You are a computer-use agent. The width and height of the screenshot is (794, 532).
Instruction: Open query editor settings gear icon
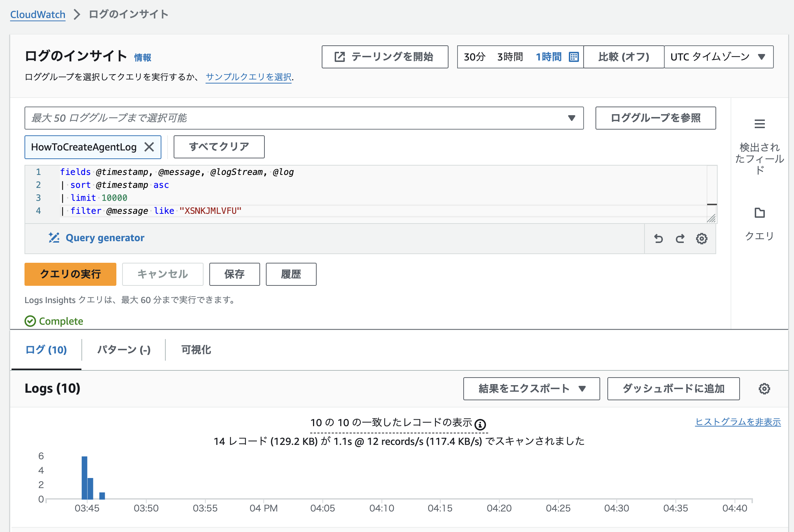(701, 239)
